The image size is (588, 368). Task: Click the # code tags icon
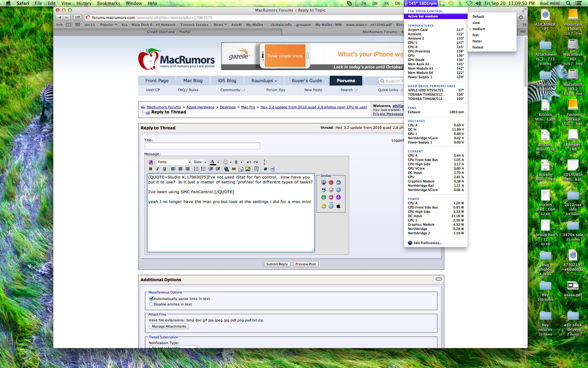[265, 169]
